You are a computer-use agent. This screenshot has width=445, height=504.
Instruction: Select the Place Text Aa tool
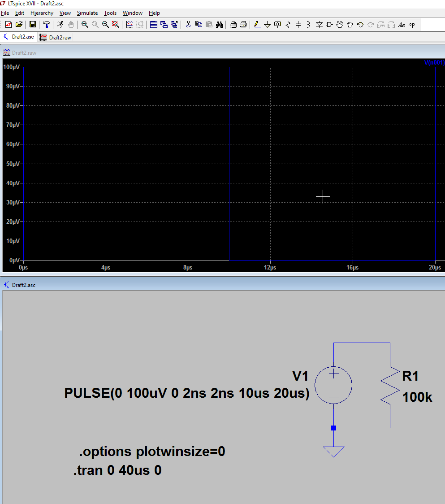[401, 24]
